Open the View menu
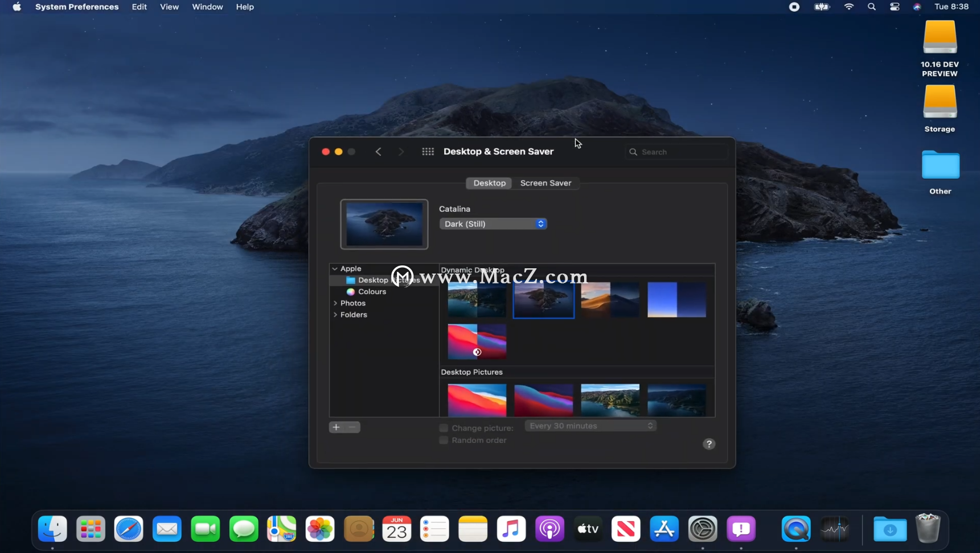The width and height of the screenshot is (980, 553). [x=169, y=7]
